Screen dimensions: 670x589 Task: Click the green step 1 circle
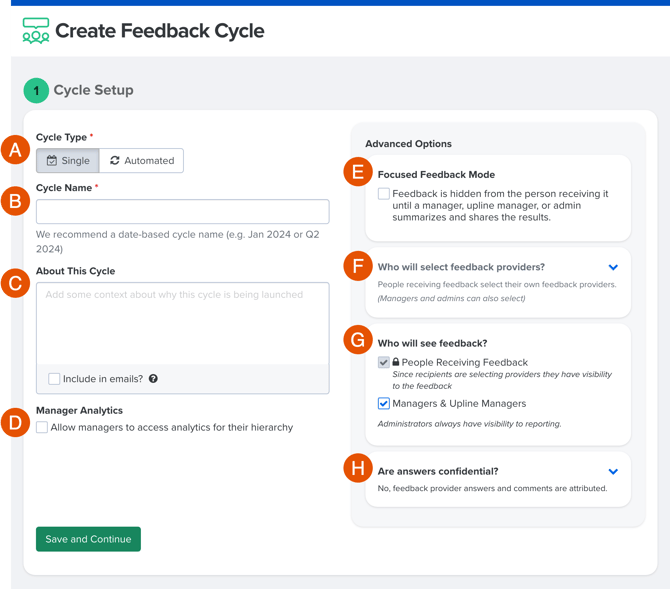coord(36,91)
